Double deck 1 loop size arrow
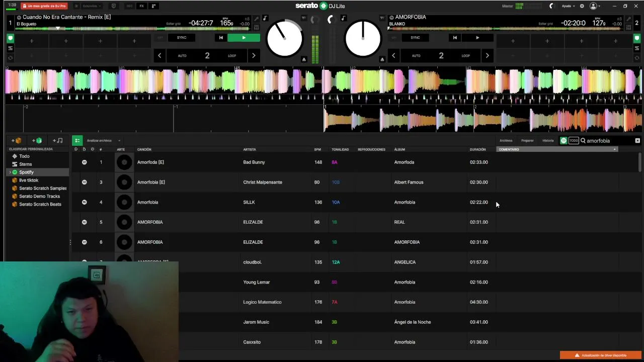The width and height of the screenshot is (644, 362). click(x=254, y=56)
